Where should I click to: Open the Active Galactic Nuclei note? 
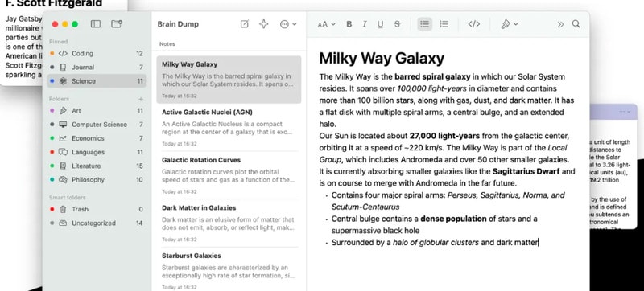pos(229,128)
